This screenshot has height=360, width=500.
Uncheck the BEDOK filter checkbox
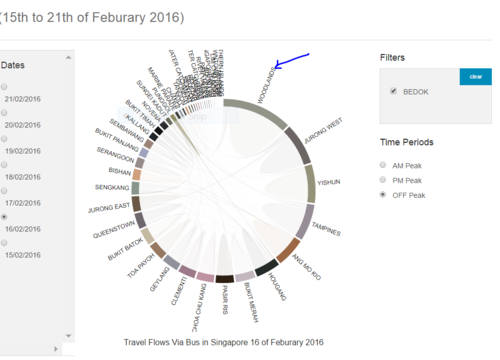pyautogui.click(x=393, y=91)
